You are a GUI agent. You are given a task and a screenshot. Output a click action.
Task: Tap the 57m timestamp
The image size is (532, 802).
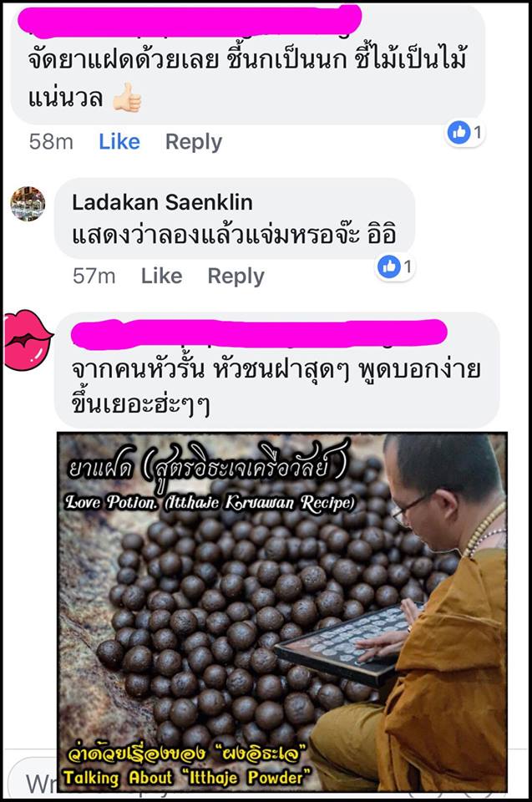94,277
